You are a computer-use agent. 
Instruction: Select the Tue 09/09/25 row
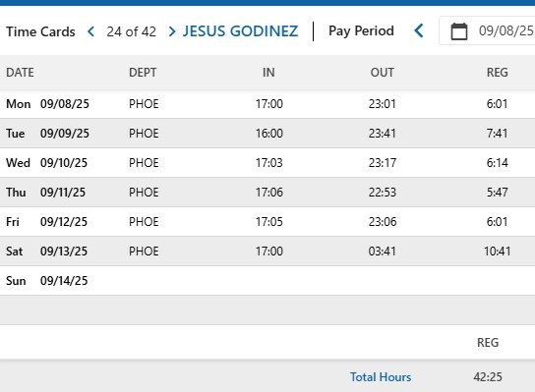pos(267,134)
